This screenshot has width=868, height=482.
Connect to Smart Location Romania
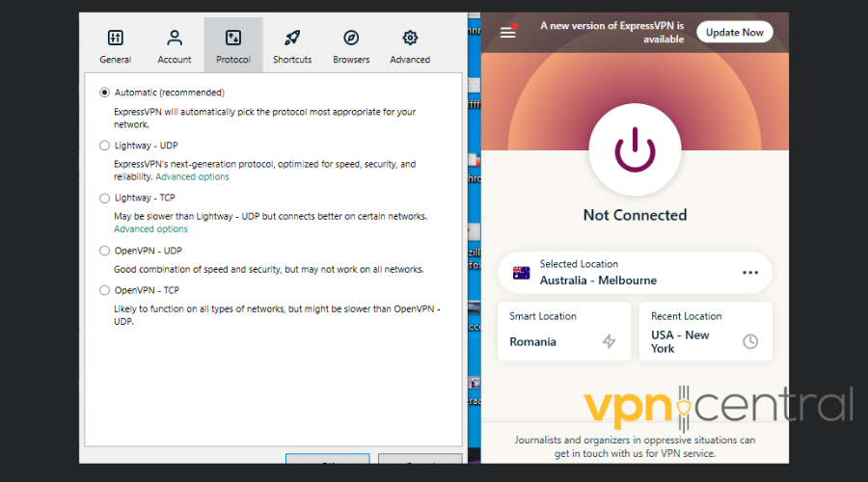[x=564, y=332]
